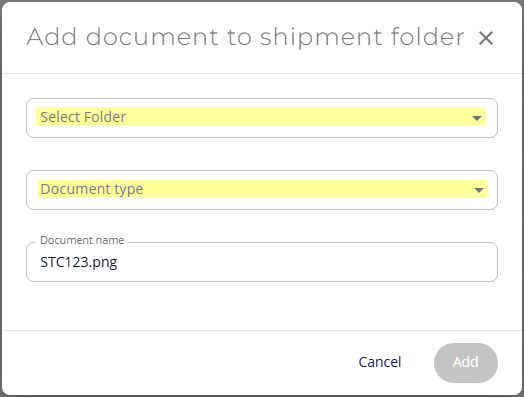Select the yellow-highlighted Select Folder combo box
The height and width of the screenshot is (397, 524).
click(261, 116)
